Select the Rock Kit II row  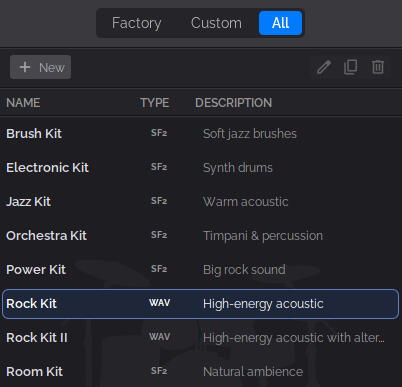201,338
